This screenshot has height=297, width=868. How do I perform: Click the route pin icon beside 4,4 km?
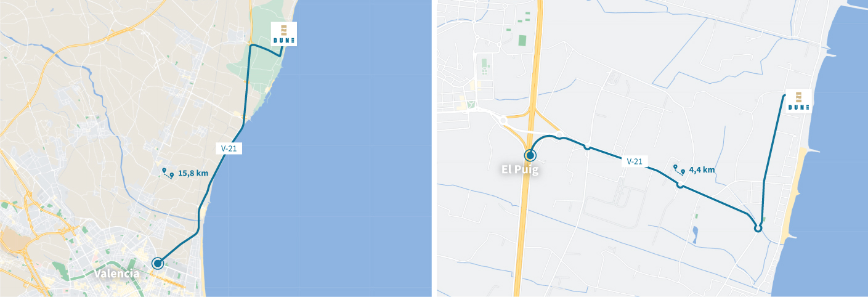tap(679, 169)
